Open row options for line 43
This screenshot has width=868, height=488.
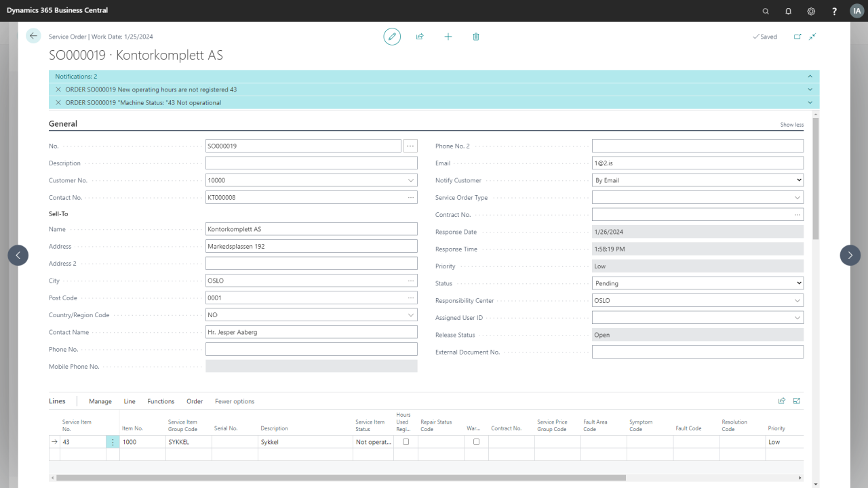click(113, 442)
